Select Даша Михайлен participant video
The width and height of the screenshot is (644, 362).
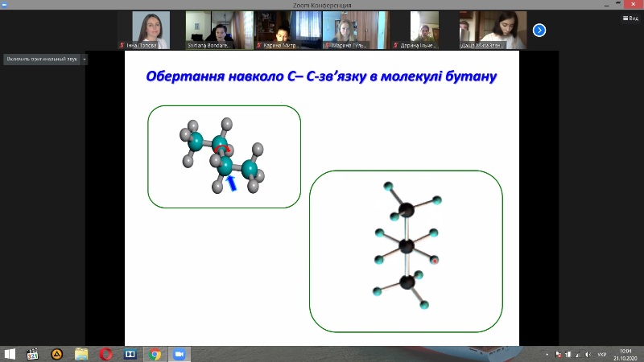coord(493,31)
